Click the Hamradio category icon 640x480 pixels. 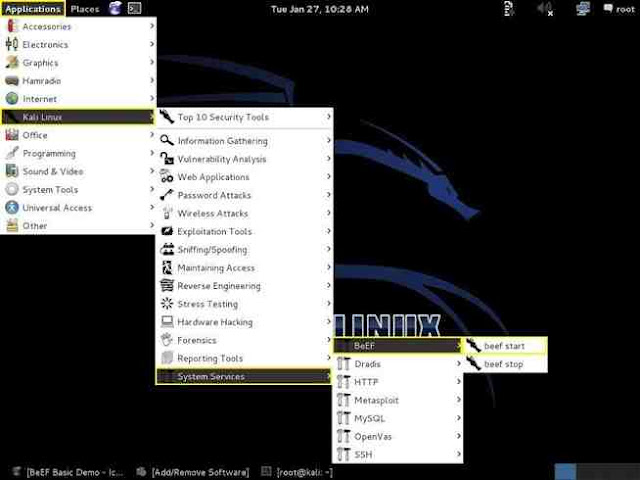(12, 81)
